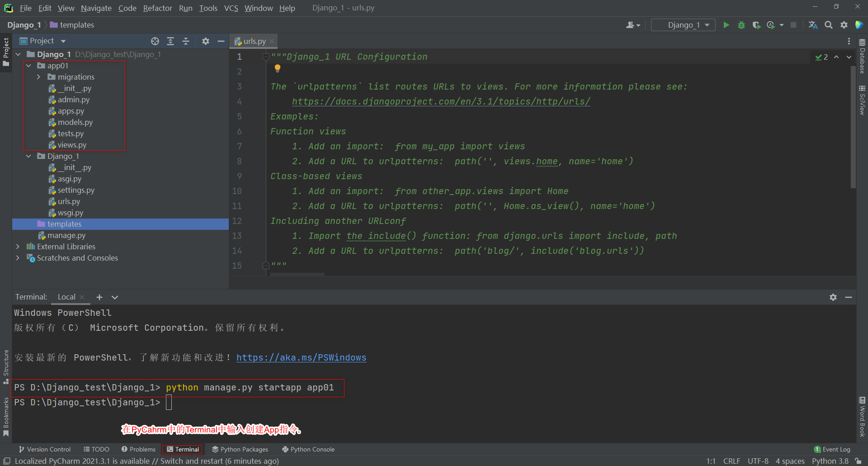Image resolution: width=868 pixels, height=466 pixels.
Task: Toggle the Bookmarks tool window sidebar button
Action: pos(6,416)
